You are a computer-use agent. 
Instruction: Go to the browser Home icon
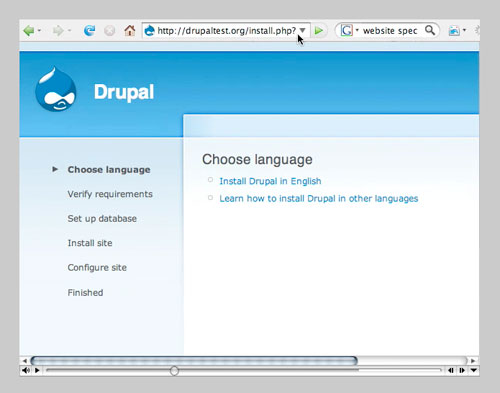tap(130, 31)
